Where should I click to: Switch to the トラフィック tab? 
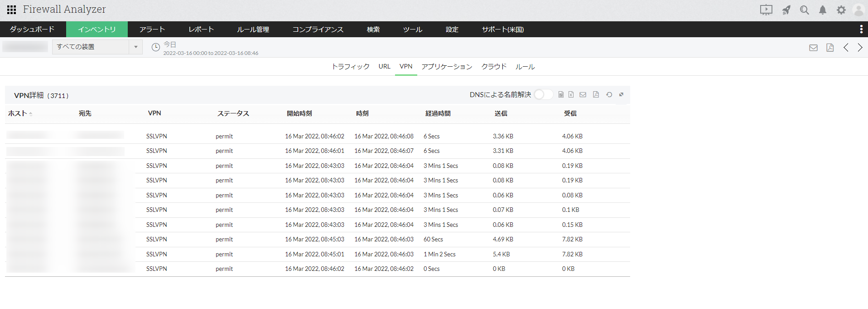point(351,67)
